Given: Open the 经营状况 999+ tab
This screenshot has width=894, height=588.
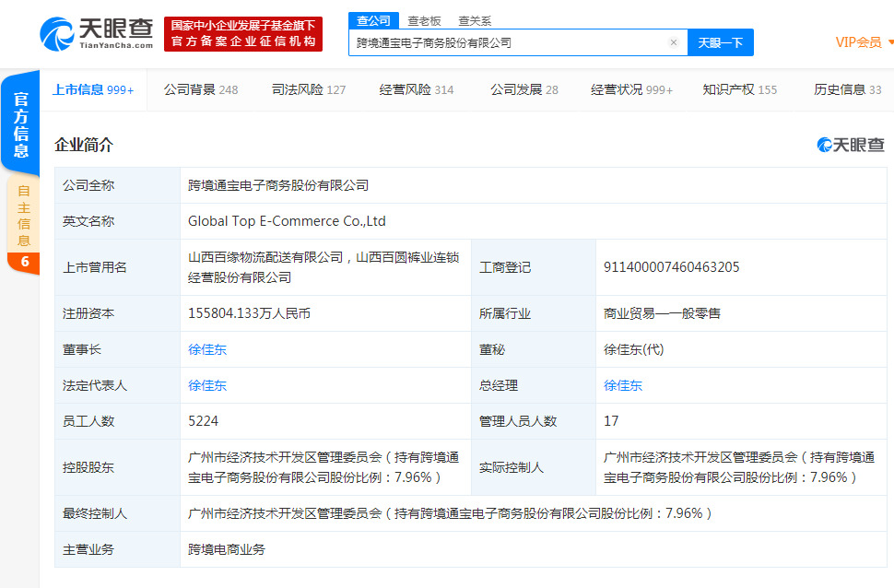Looking at the screenshot, I should tap(631, 89).
